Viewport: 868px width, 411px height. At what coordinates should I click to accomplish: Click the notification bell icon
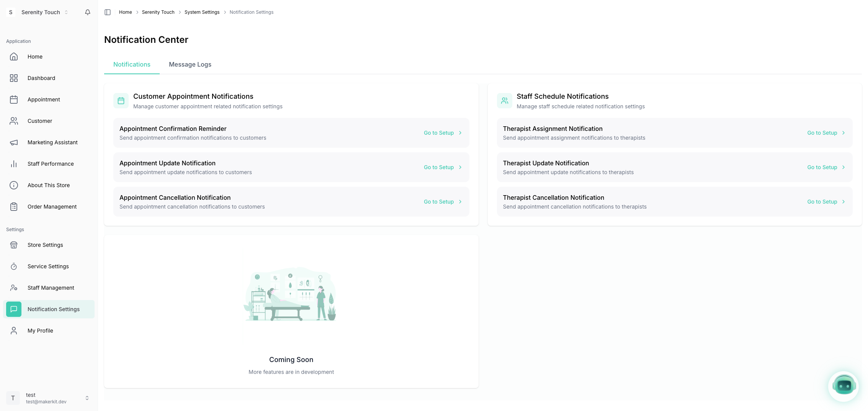pos(88,12)
